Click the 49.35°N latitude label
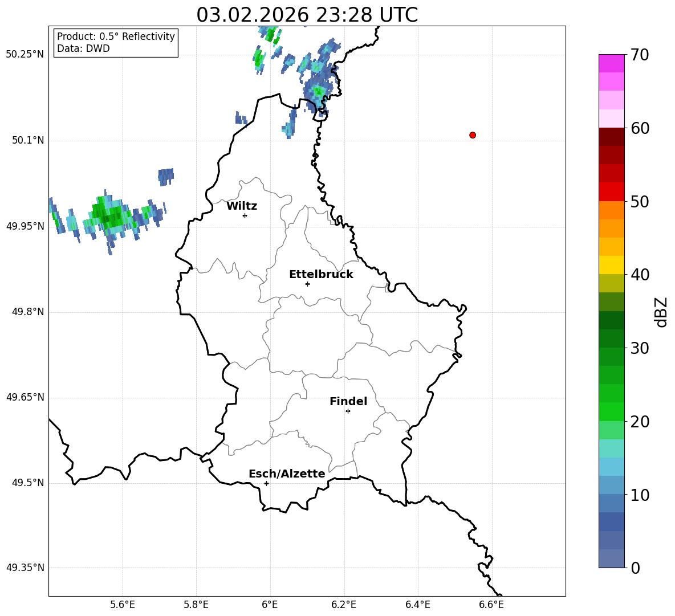The image size is (675, 616). [25, 568]
